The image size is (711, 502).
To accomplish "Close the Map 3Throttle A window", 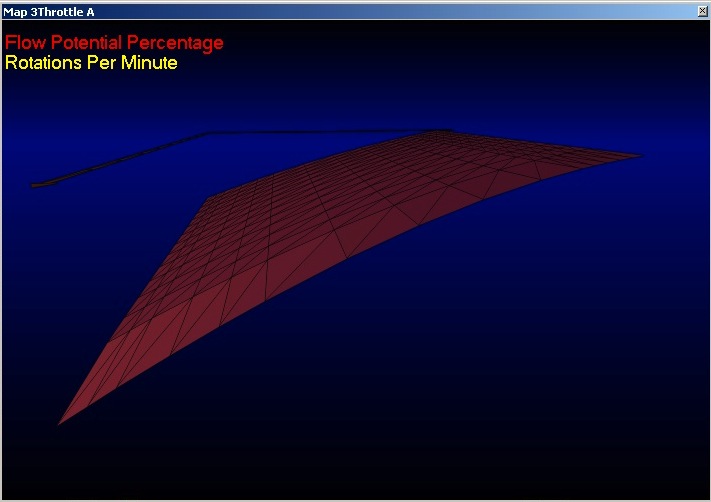I will [x=702, y=12].
